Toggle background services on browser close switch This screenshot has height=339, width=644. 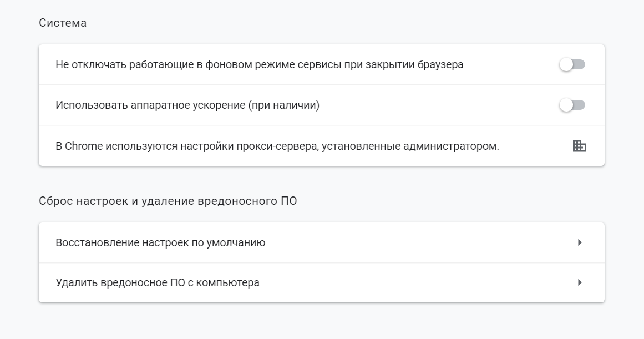572,65
